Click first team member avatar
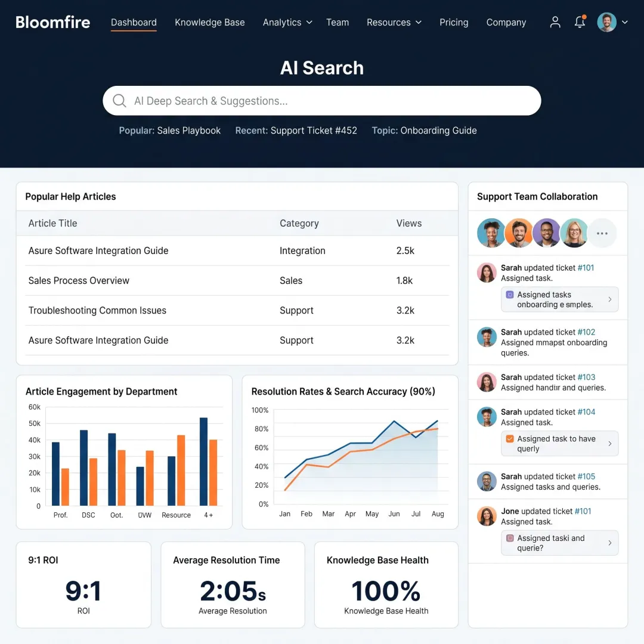 (x=491, y=233)
